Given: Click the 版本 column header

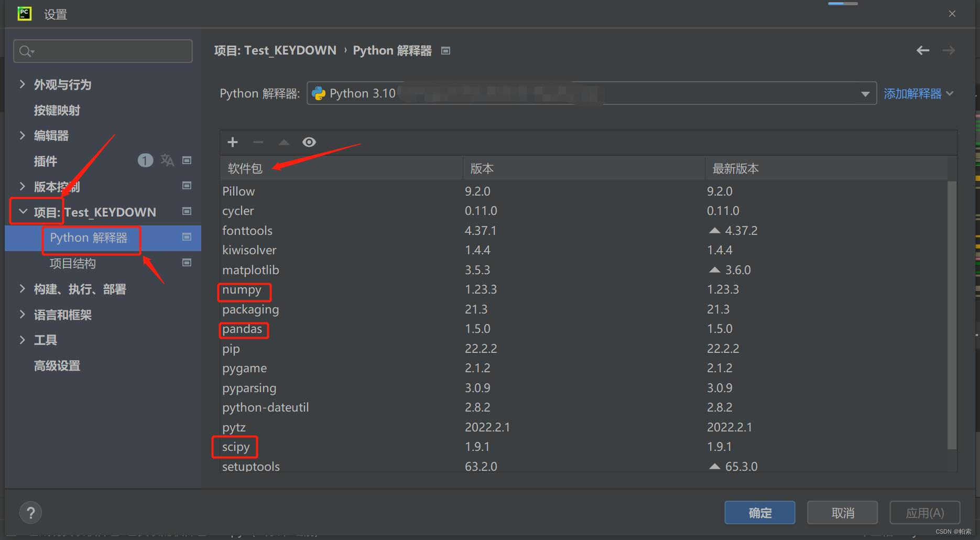Looking at the screenshot, I should (584, 168).
